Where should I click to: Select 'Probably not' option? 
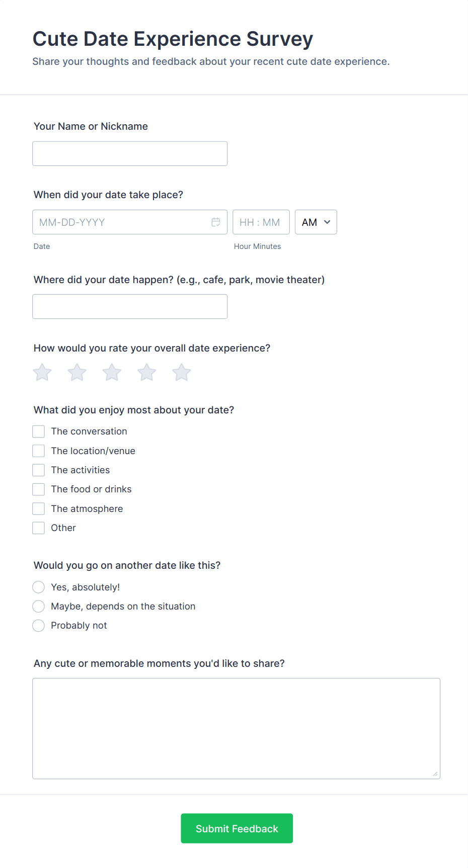coord(38,625)
